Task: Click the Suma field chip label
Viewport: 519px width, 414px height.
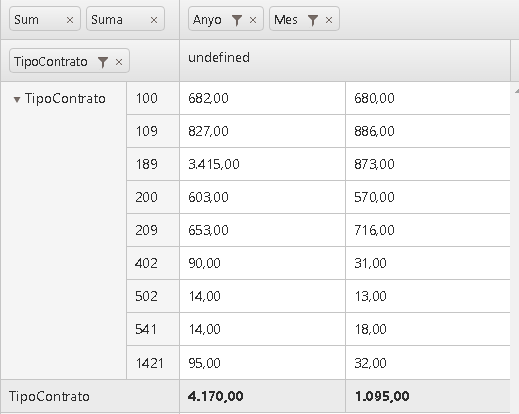Action: [107, 20]
